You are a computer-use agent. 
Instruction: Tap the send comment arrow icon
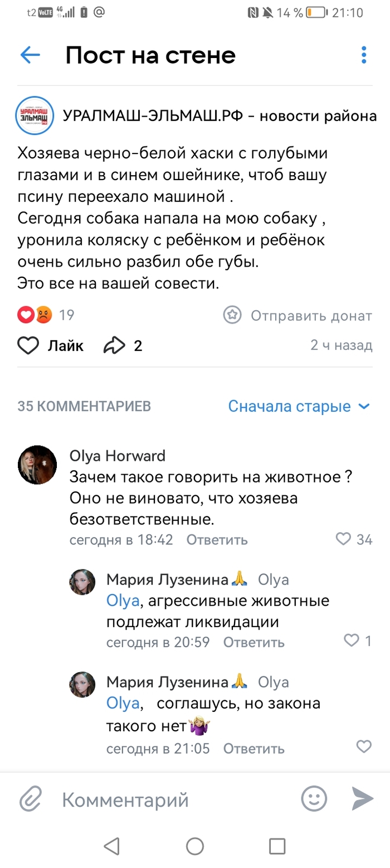click(362, 799)
